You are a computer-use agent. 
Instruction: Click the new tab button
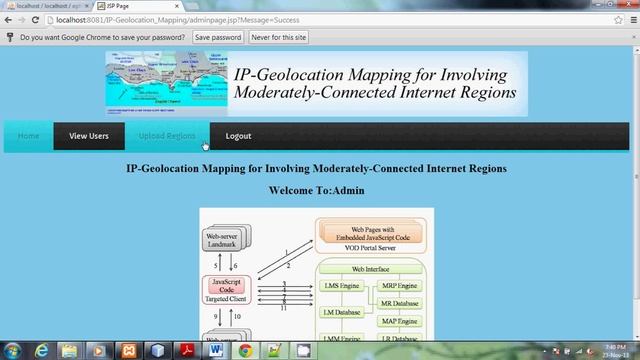[191, 6]
